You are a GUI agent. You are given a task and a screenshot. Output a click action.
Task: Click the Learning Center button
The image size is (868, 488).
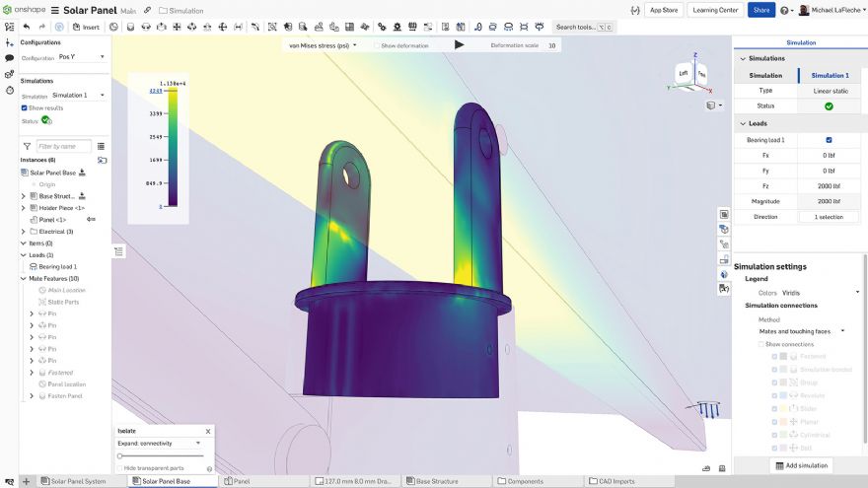pyautogui.click(x=715, y=10)
